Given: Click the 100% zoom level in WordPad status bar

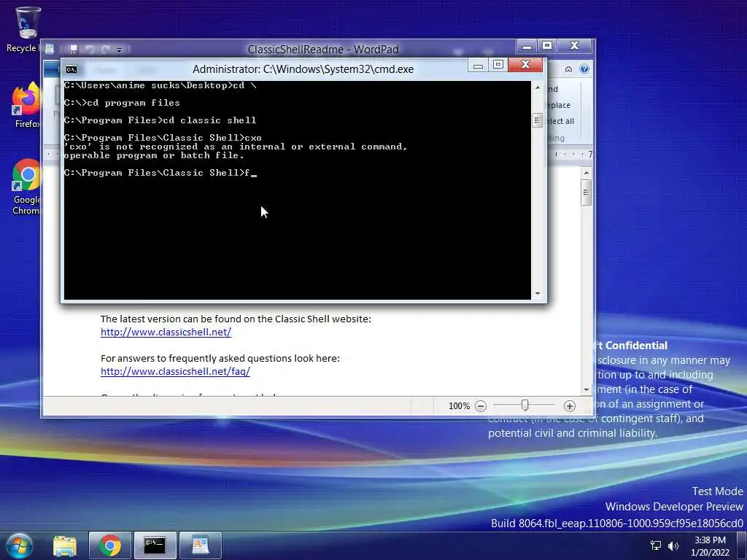Looking at the screenshot, I should click(459, 406).
